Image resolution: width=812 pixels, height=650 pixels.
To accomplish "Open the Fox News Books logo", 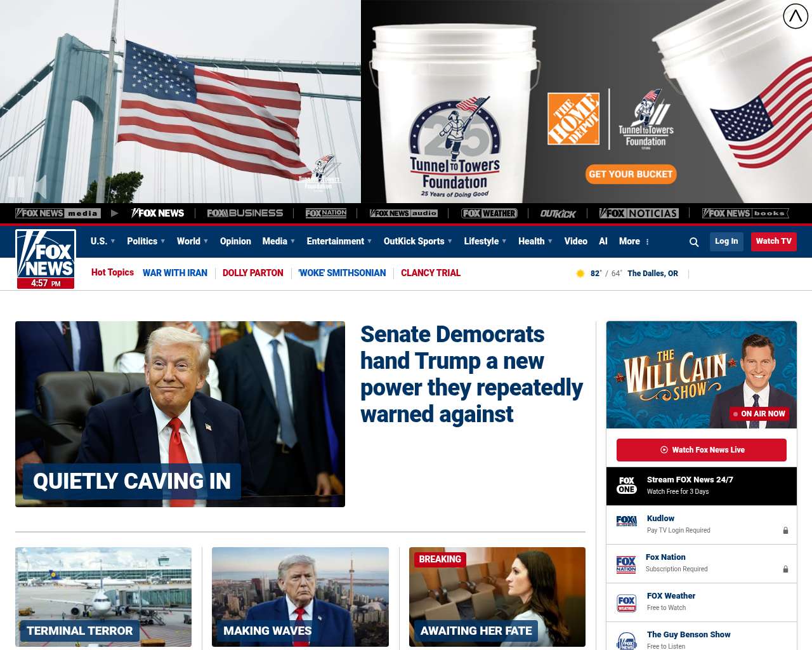I will coord(745,213).
